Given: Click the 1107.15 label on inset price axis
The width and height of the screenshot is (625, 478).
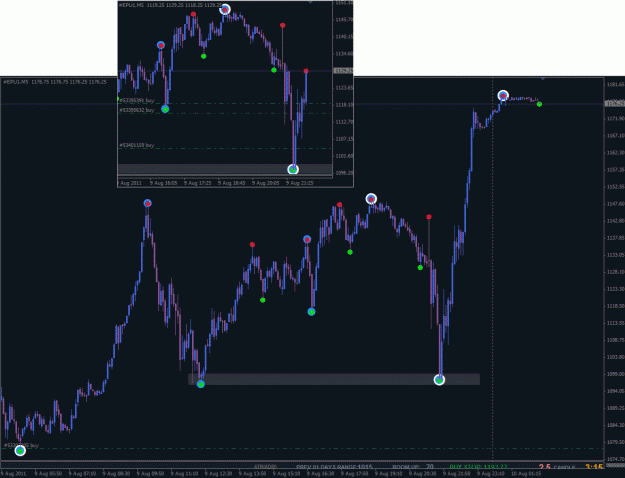Looking at the screenshot, I should 344,139.
